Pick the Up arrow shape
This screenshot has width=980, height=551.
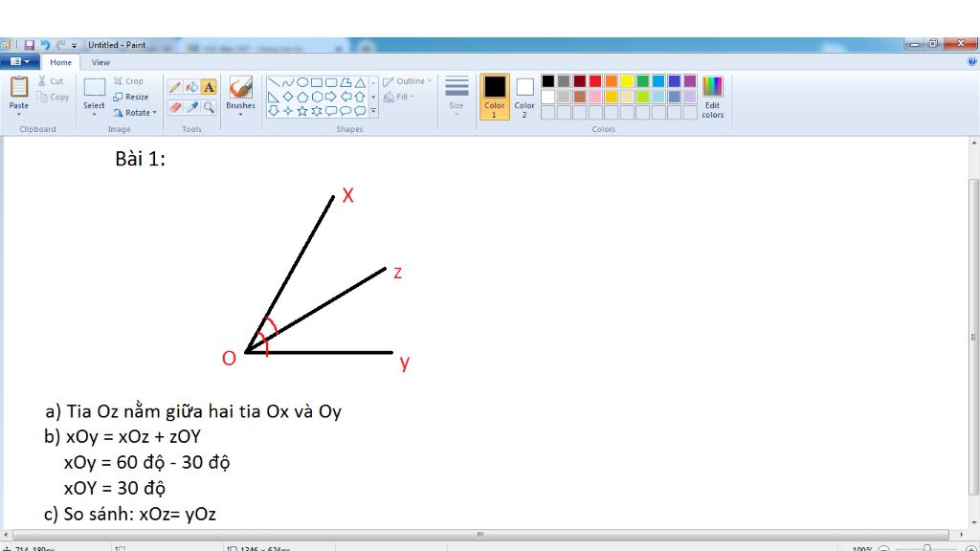(x=360, y=97)
